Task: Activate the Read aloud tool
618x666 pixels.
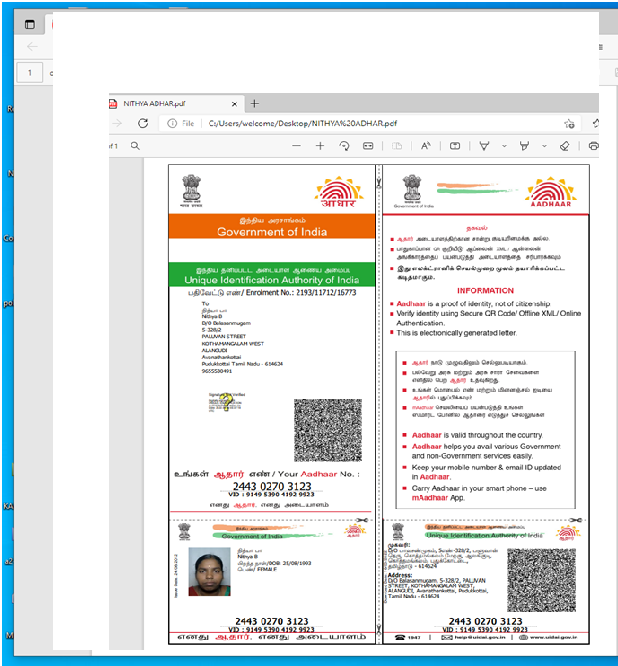Action: click(x=425, y=146)
